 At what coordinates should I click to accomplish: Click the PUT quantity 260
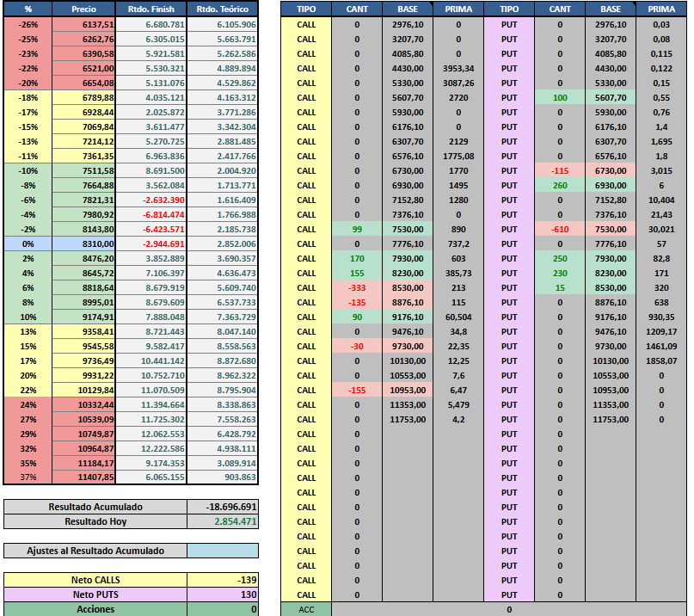(x=560, y=186)
